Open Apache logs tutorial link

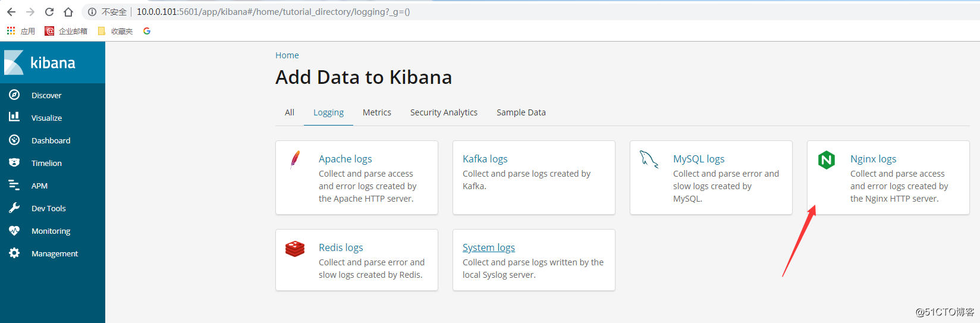pos(345,159)
